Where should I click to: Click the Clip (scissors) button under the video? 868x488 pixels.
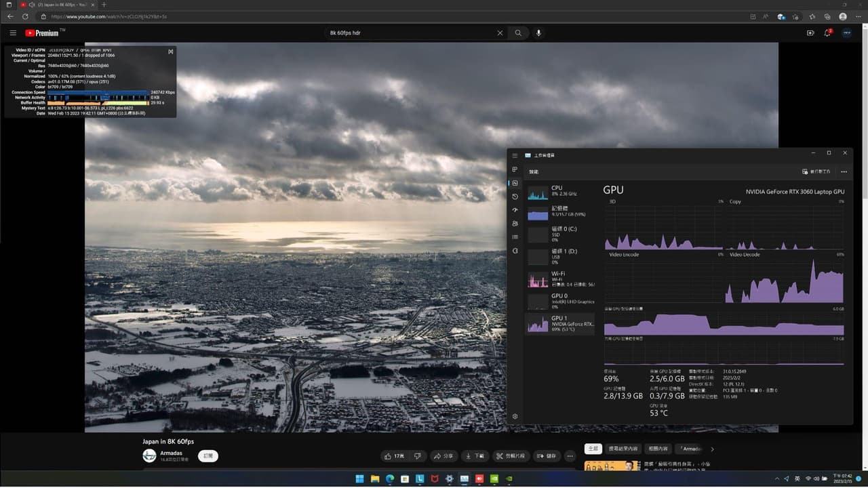pyautogui.click(x=511, y=456)
